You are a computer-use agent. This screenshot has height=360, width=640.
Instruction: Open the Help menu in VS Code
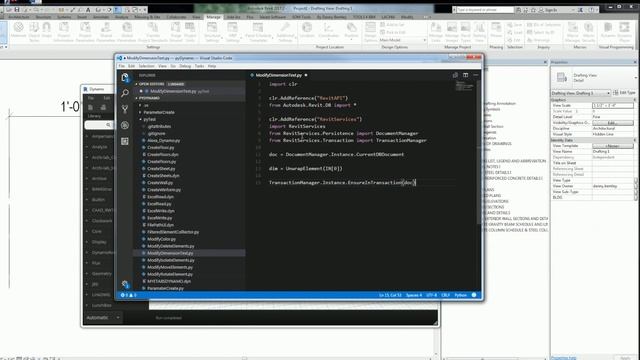tap(212, 66)
